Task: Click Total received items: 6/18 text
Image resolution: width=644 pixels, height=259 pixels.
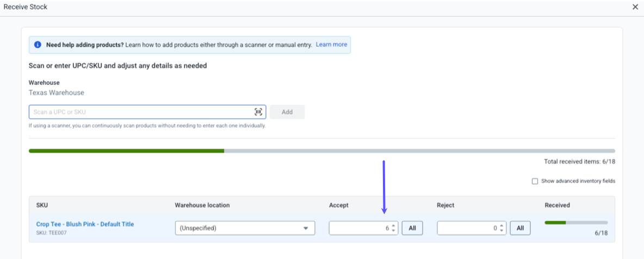Action: click(x=579, y=162)
